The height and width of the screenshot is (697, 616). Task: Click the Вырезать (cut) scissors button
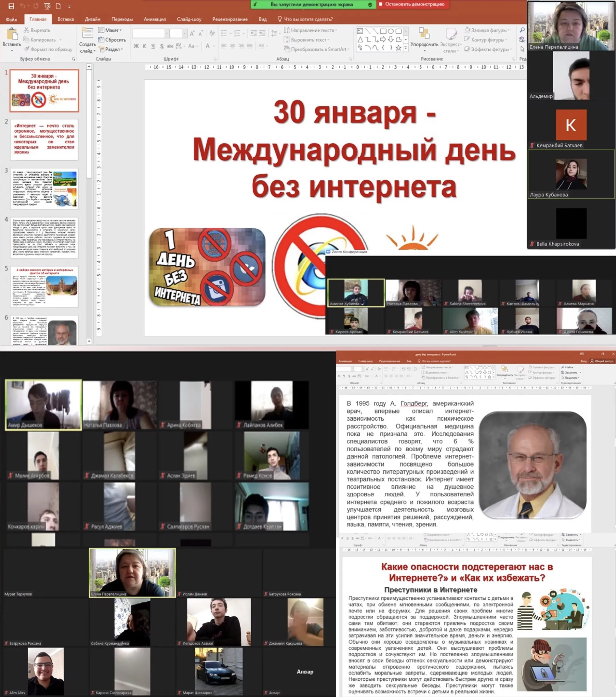click(37, 30)
